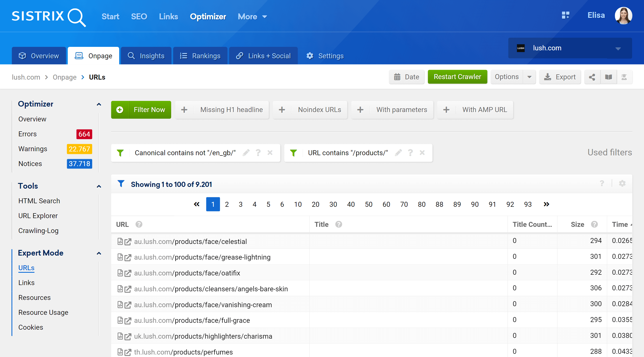Click the Export button
This screenshot has width=644, height=357.
click(x=560, y=77)
